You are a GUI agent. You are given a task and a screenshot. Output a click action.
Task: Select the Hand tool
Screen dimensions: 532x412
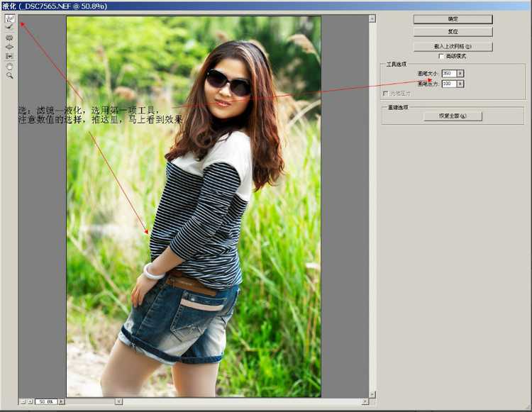10,67
